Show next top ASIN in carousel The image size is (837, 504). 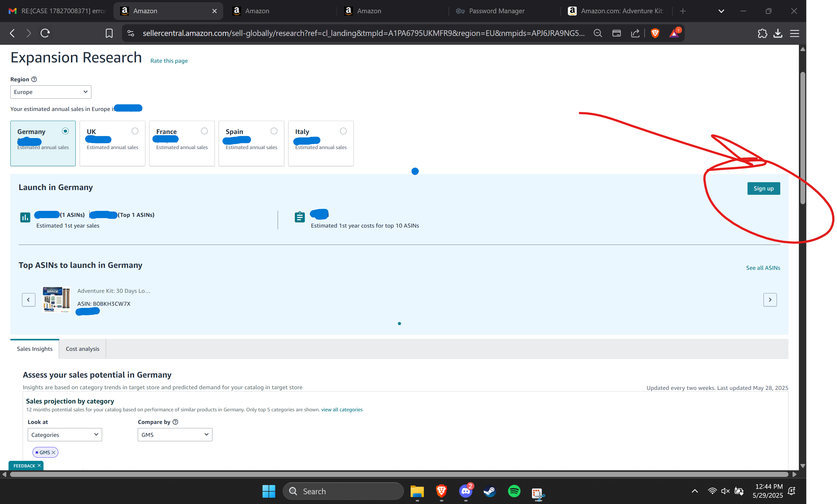[x=770, y=299]
